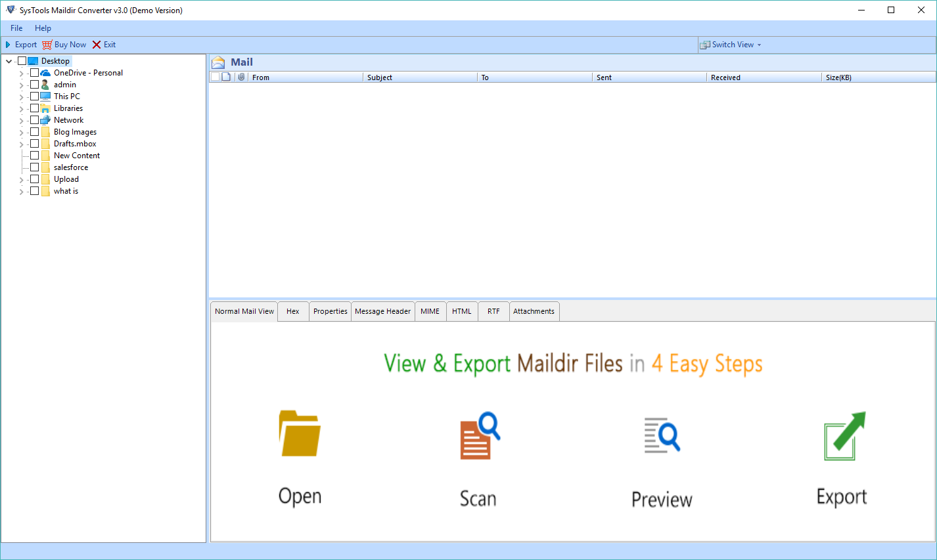Click the large Preview magnifier icon
937x560 pixels.
tap(662, 435)
